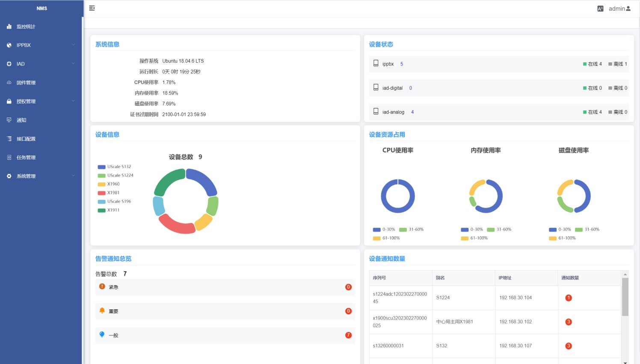Toggle X1981 legend in device chart
The width and height of the screenshot is (640, 364).
tap(109, 193)
